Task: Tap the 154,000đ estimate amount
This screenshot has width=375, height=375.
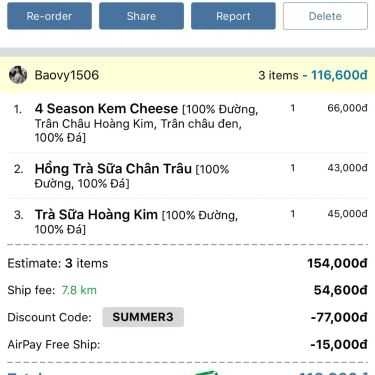Action: [x=337, y=263]
